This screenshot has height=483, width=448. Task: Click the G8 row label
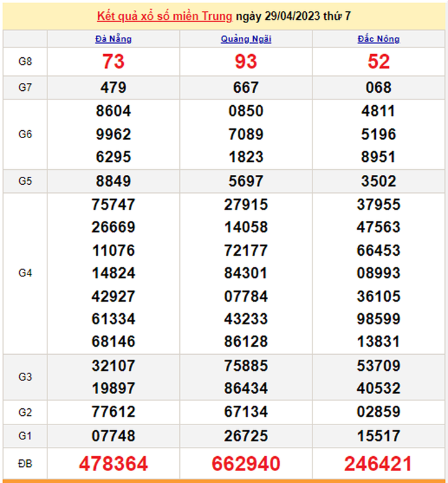[25, 61]
